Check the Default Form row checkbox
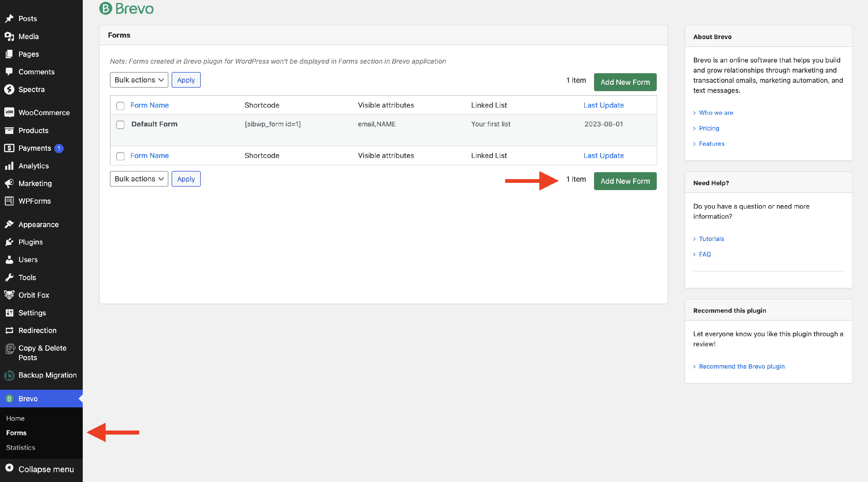 120,125
